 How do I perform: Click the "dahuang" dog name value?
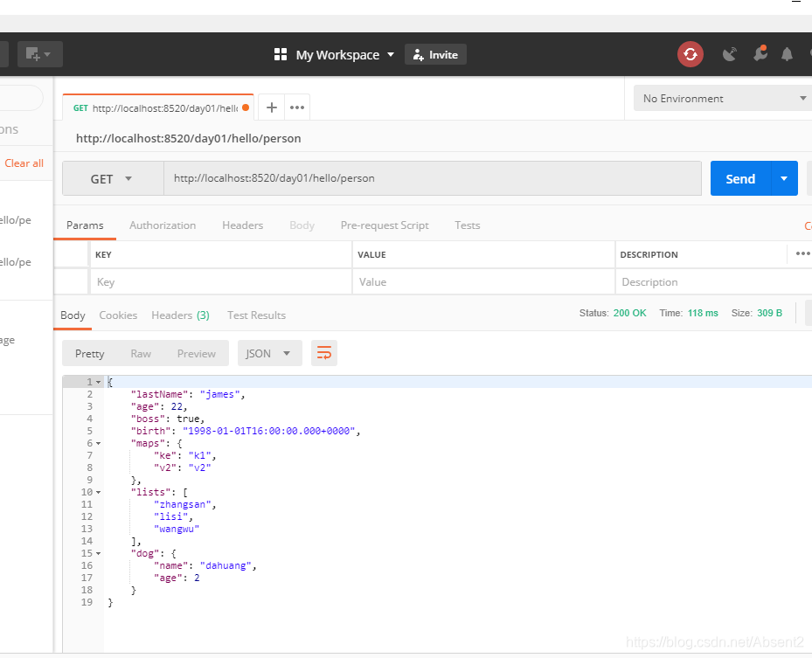pos(226,566)
